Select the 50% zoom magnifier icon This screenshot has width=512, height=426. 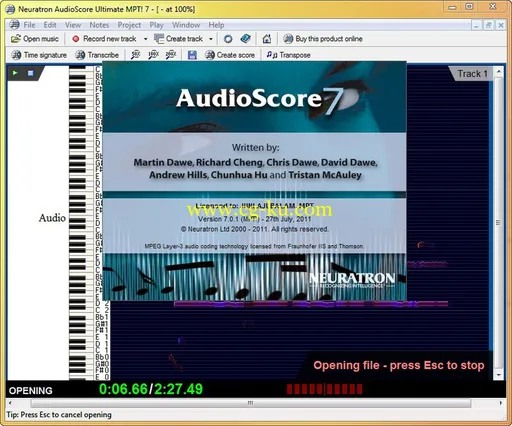(x=136, y=55)
